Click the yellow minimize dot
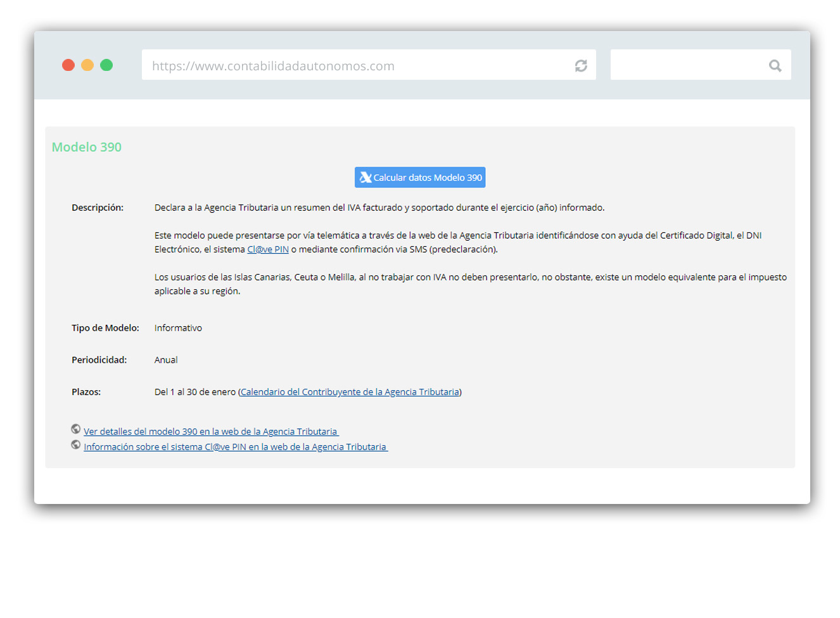 [87, 65]
